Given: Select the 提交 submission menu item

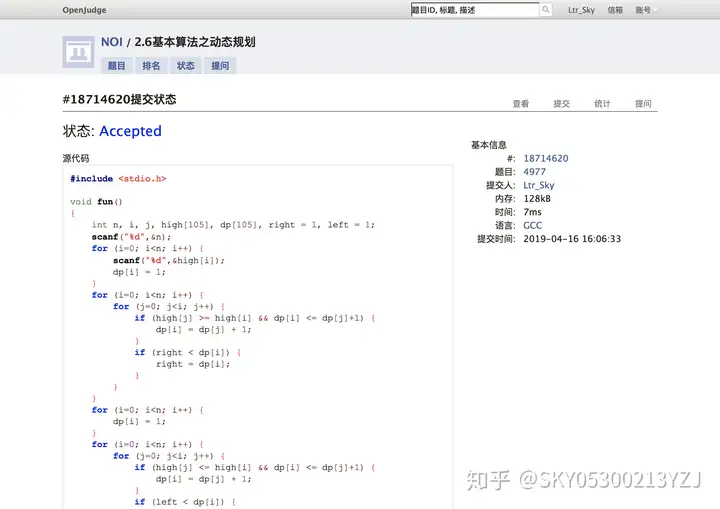Looking at the screenshot, I should coord(562,104).
